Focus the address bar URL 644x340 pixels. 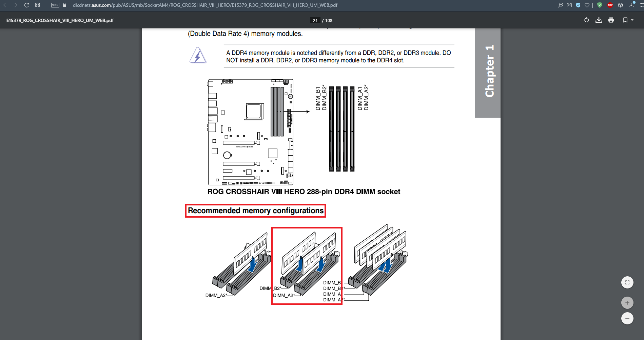click(x=205, y=5)
